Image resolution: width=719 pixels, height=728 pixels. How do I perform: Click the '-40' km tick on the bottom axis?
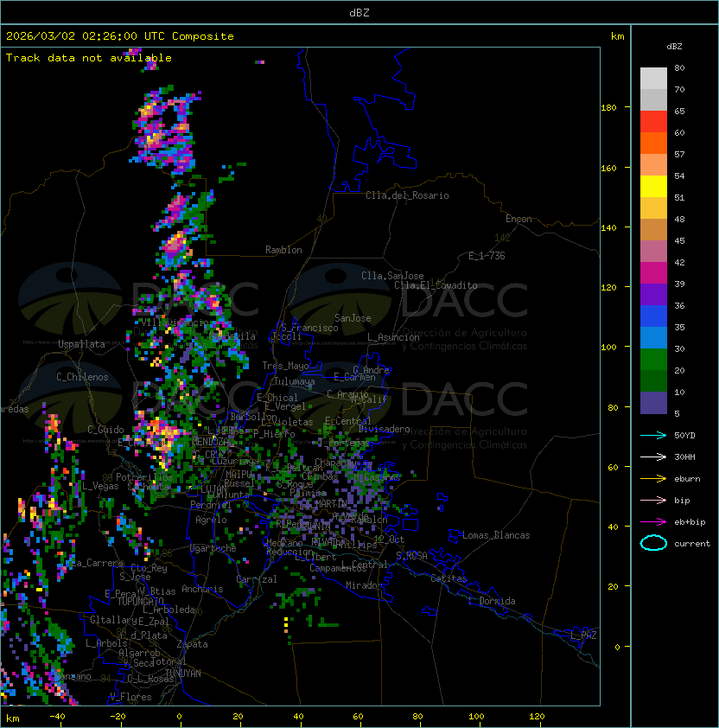(x=57, y=717)
